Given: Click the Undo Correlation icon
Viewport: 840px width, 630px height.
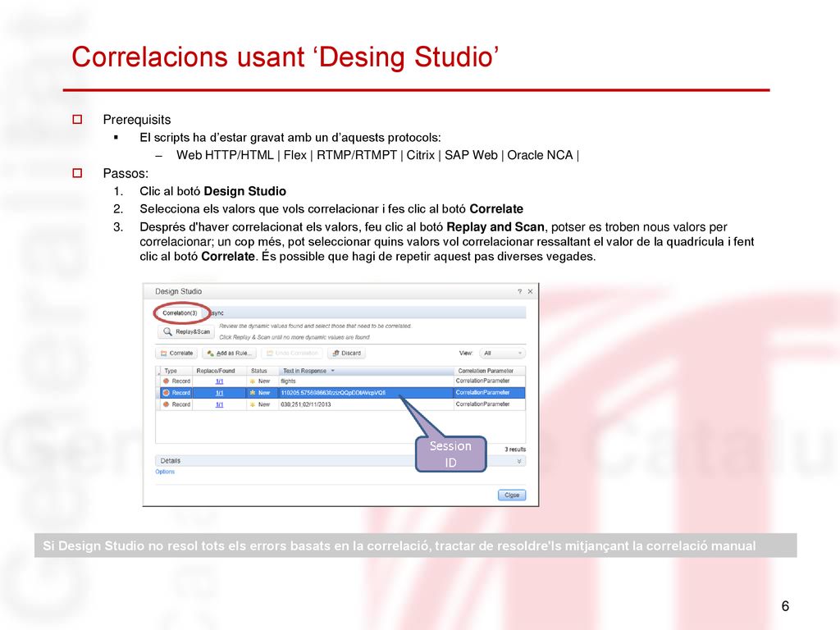Looking at the screenshot, I should point(270,353).
